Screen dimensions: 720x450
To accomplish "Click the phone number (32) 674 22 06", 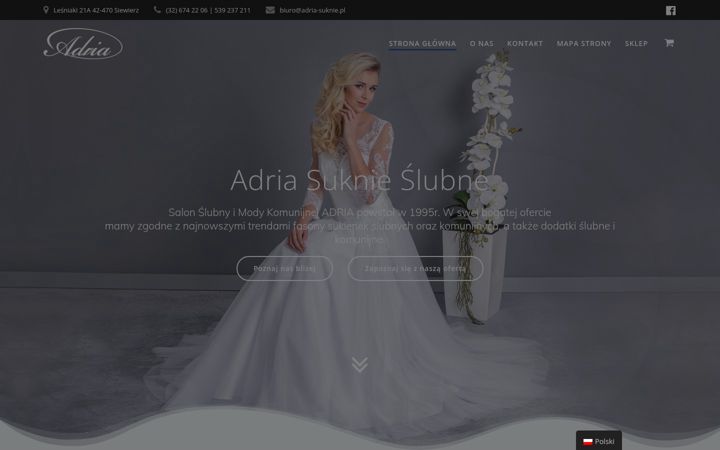I will pos(186,10).
